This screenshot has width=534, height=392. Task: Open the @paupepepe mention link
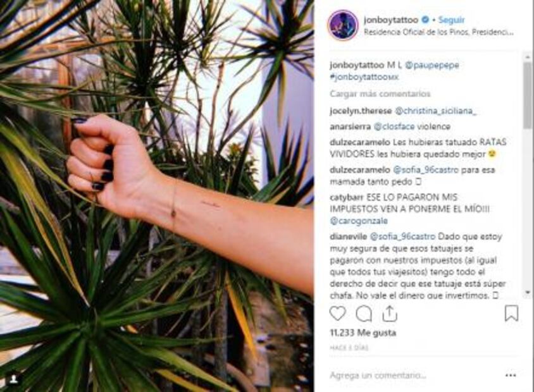[x=432, y=65]
